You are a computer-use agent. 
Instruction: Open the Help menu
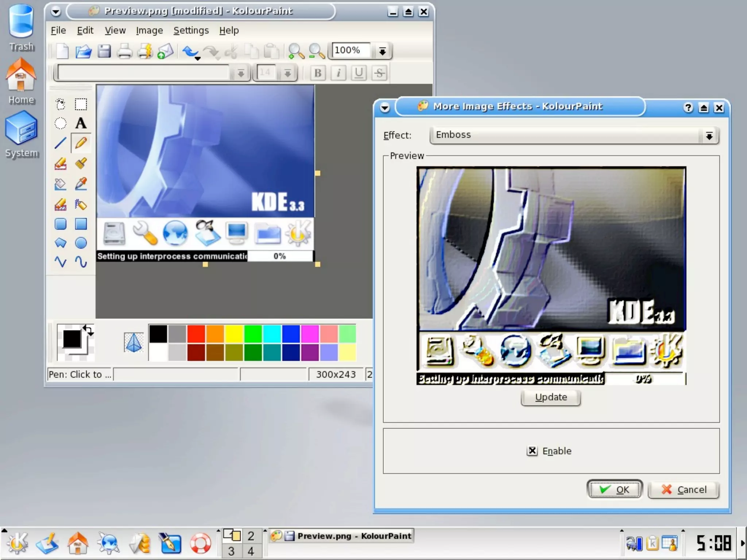[x=229, y=30]
